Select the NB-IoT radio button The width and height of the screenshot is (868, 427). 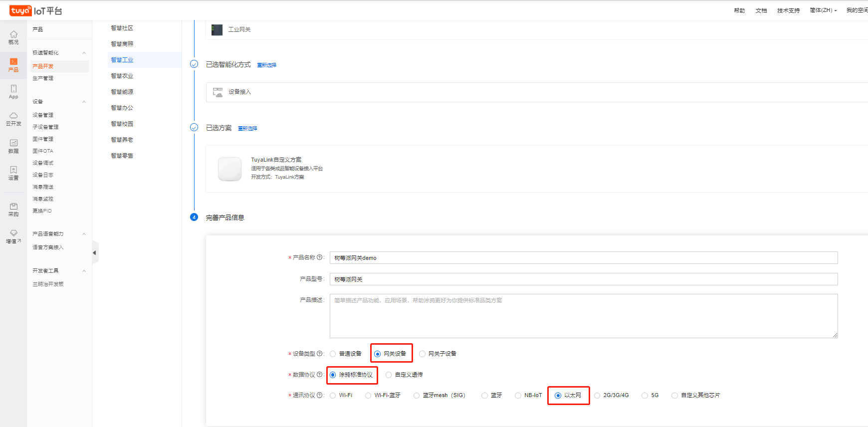pyautogui.click(x=518, y=396)
